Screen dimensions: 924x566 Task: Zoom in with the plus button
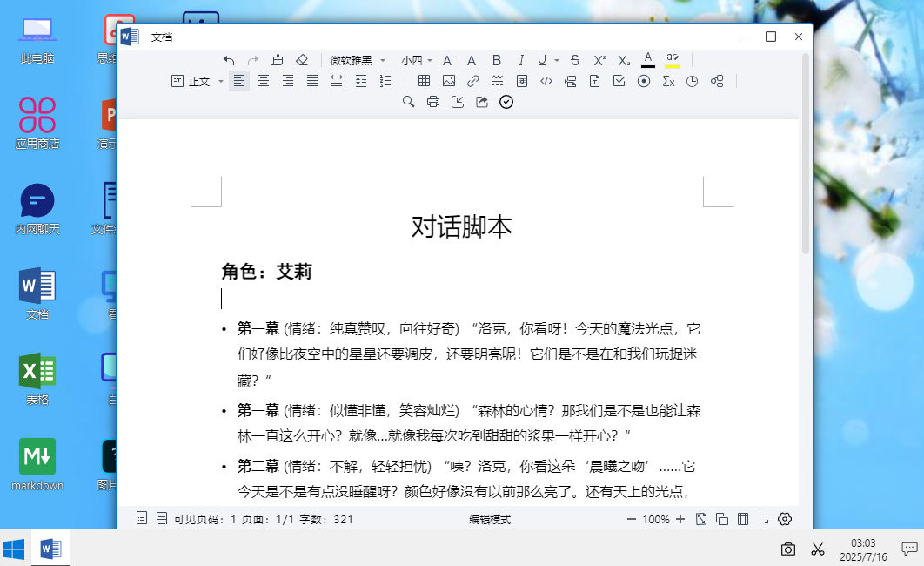[680, 519]
